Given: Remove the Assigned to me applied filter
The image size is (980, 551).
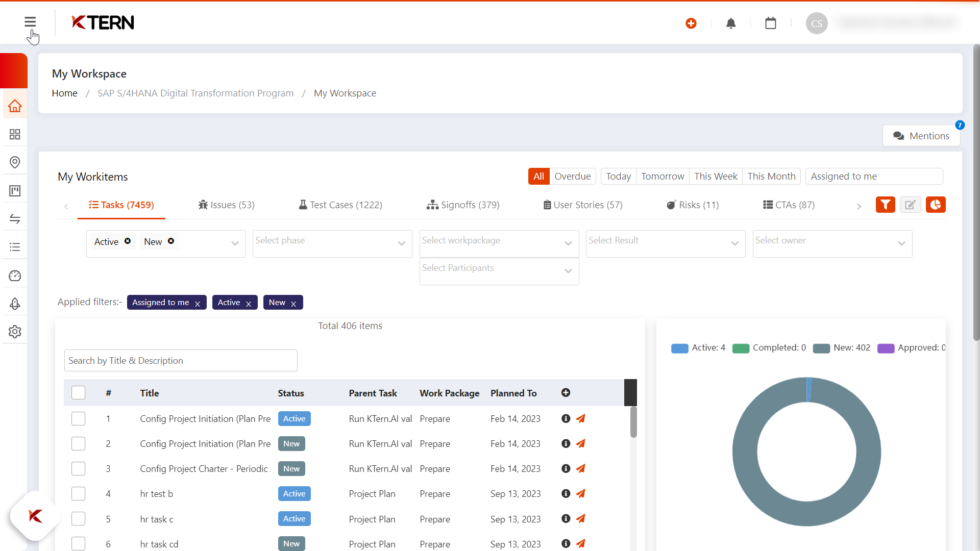Looking at the screenshot, I should pos(198,304).
